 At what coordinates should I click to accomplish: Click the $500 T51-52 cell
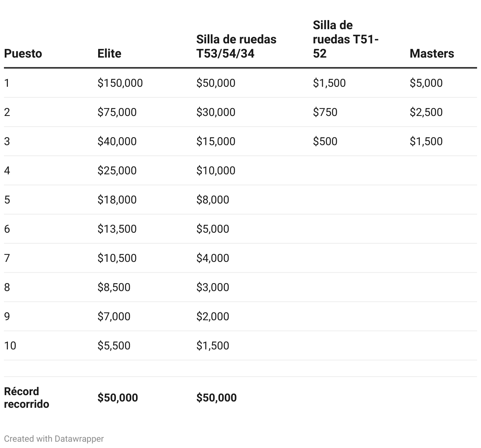click(x=325, y=142)
